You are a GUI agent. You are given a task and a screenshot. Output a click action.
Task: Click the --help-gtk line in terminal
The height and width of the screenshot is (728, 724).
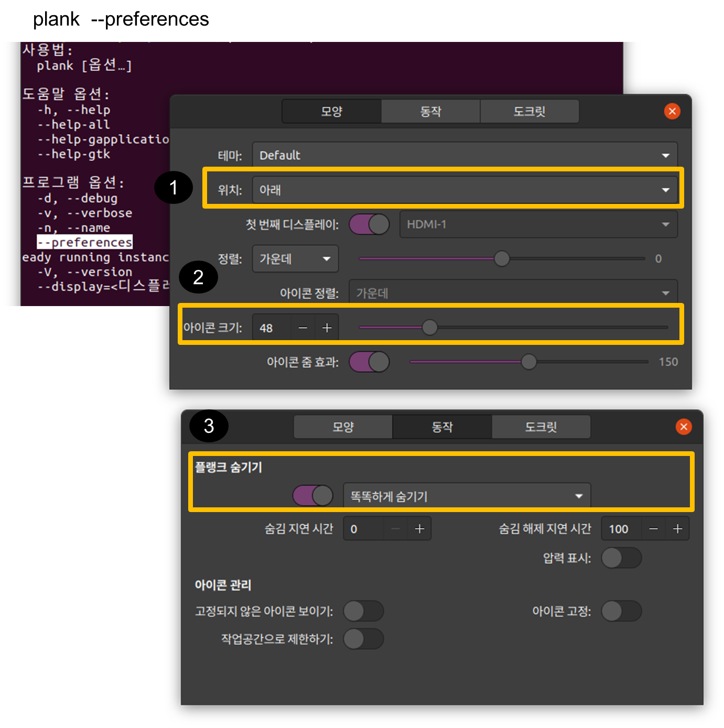(x=73, y=154)
